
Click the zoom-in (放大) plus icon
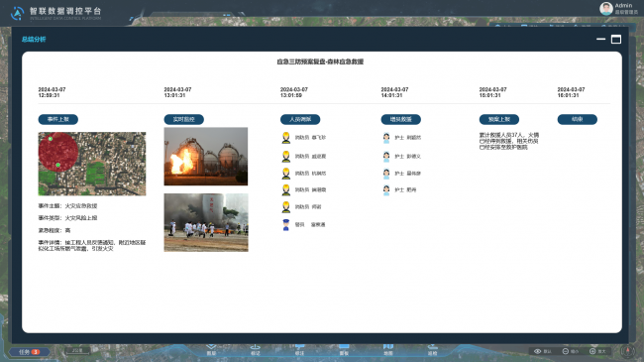pos(592,351)
